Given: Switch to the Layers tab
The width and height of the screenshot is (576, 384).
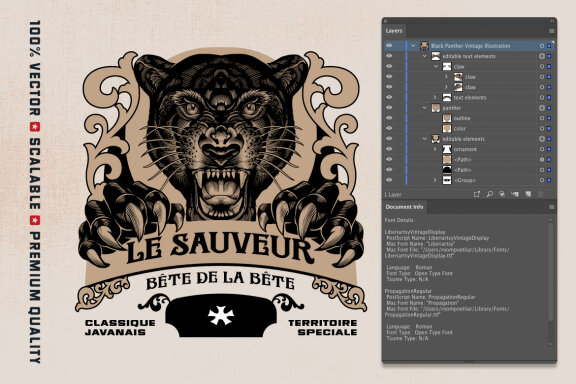Looking at the screenshot, I should tap(394, 31).
